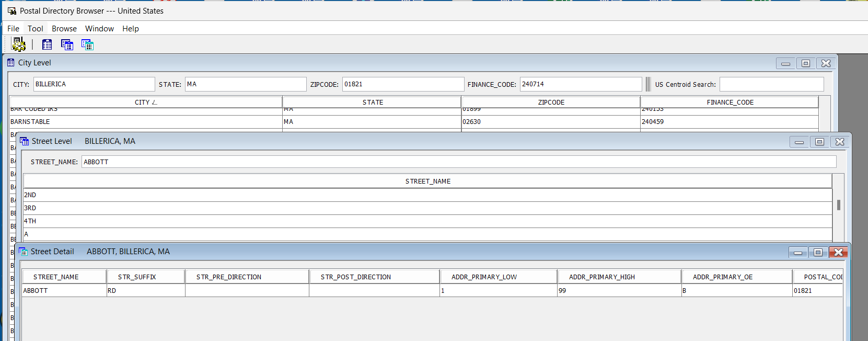Click the RD suffix cell
Screen dimensions: 868x341
[146, 290]
